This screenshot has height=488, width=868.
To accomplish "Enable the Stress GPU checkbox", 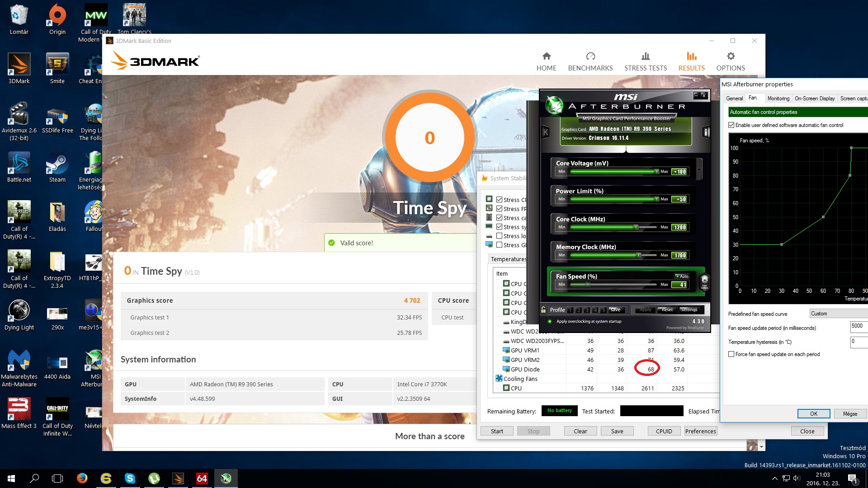I will point(499,245).
